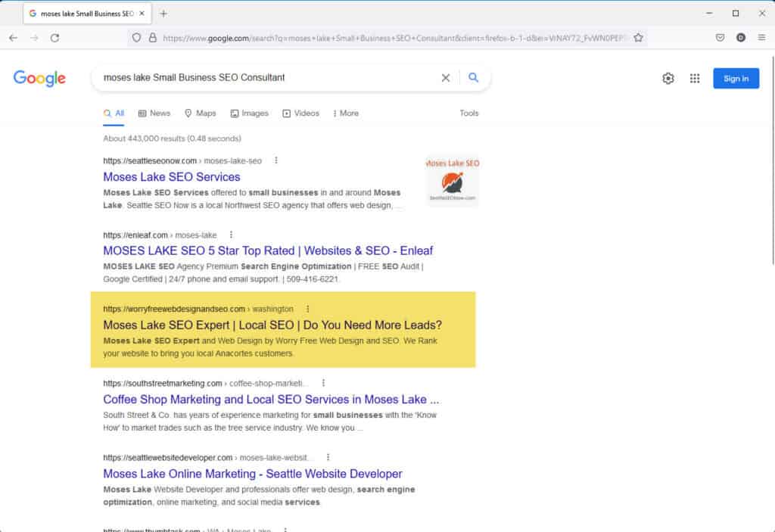Select the All search tab
The height and width of the screenshot is (532, 775).
114,114
